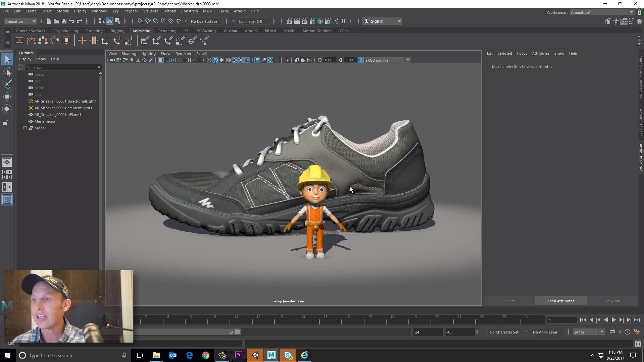This screenshot has height=362, width=644.
Task: Click the Play Forwards button
Action: point(614,320)
